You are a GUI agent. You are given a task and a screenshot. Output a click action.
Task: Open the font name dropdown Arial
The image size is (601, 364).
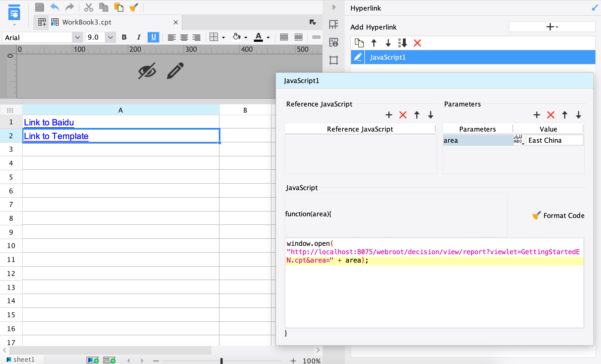[x=77, y=37]
